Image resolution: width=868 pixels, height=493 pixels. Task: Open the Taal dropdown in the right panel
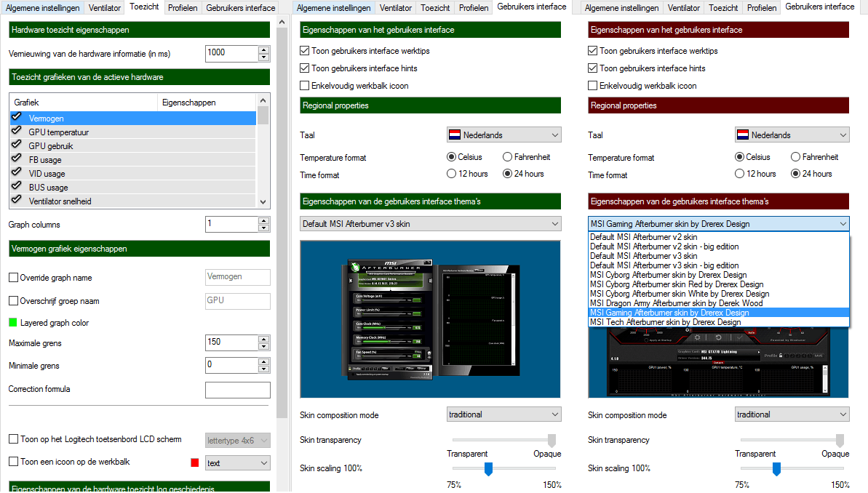click(792, 135)
